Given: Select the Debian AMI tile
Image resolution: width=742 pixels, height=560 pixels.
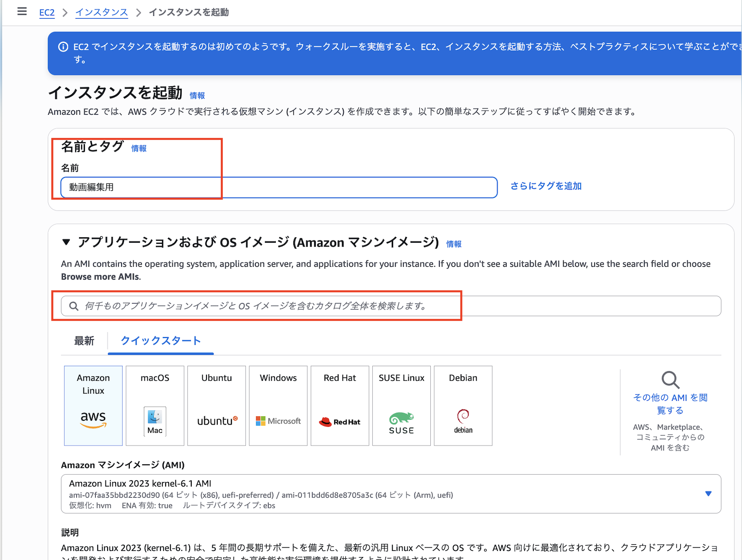Looking at the screenshot, I should pos(463,405).
